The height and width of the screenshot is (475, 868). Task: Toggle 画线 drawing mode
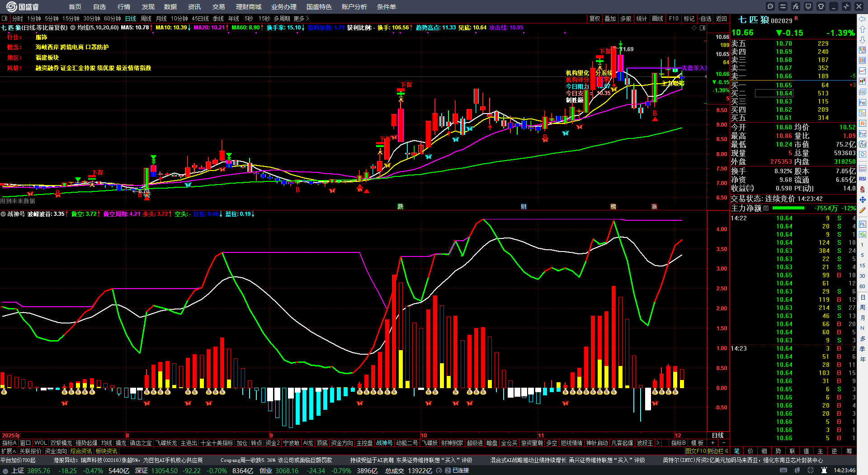point(657,19)
